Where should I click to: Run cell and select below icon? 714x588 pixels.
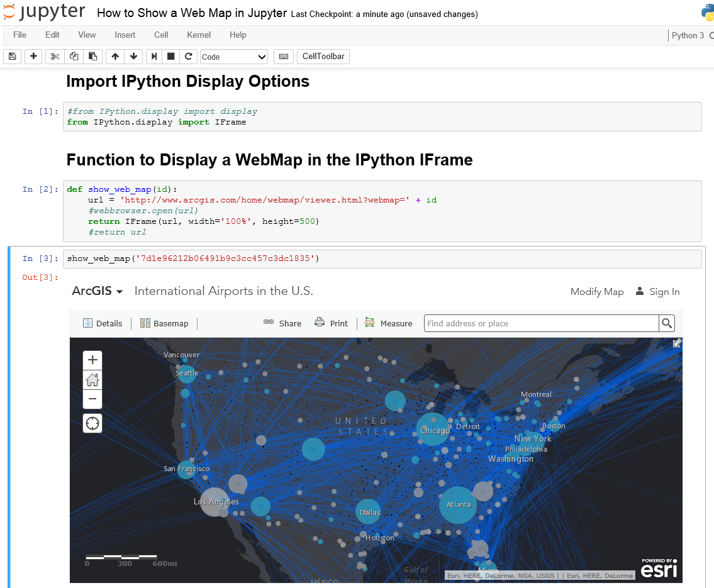pyautogui.click(x=154, y=57)
